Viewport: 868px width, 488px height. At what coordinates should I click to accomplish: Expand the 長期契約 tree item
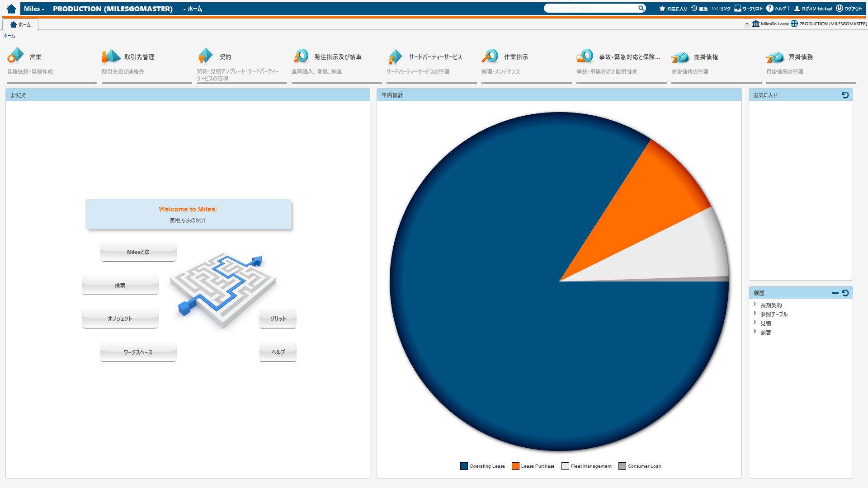coord(755,305)
